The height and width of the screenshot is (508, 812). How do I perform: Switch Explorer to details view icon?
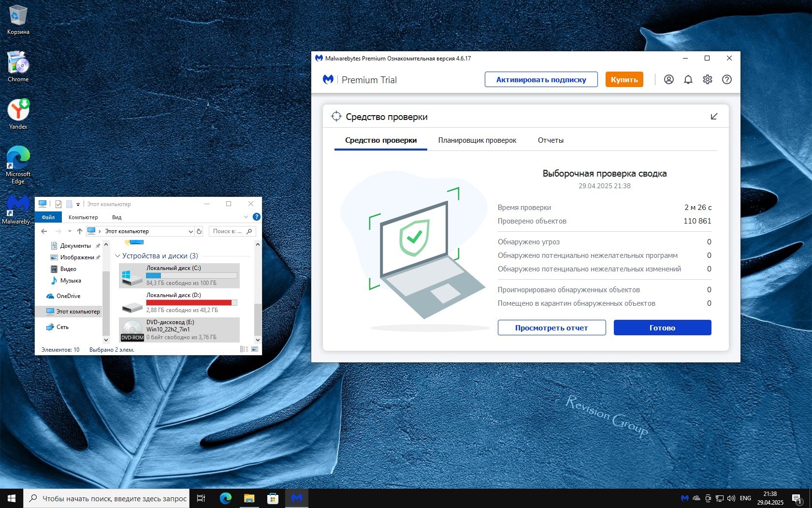[244, 349]
